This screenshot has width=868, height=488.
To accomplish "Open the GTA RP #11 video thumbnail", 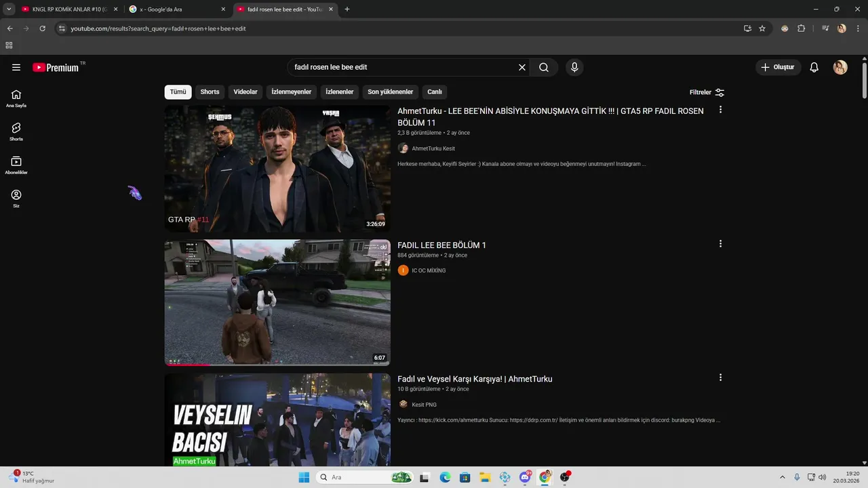I will pyautogui.click(x=277, y=168).
